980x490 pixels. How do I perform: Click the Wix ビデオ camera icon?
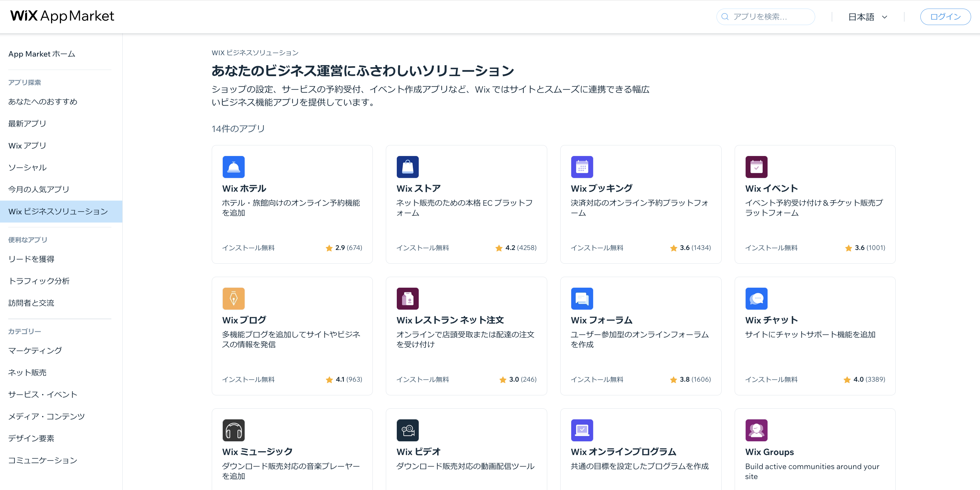pos(407,430)
